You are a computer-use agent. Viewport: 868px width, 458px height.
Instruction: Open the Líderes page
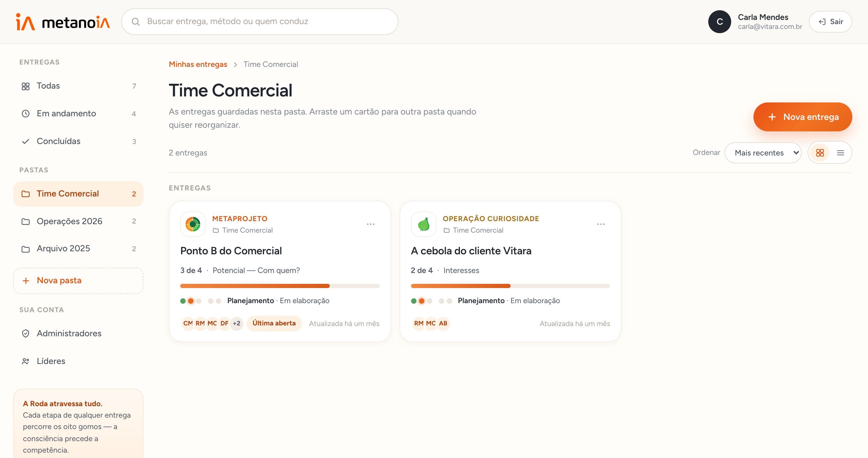78,361
